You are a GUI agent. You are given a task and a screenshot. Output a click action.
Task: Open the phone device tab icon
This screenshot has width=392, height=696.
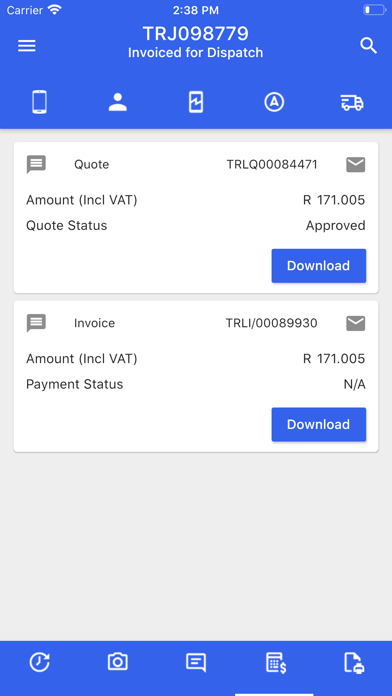[40, 102]
